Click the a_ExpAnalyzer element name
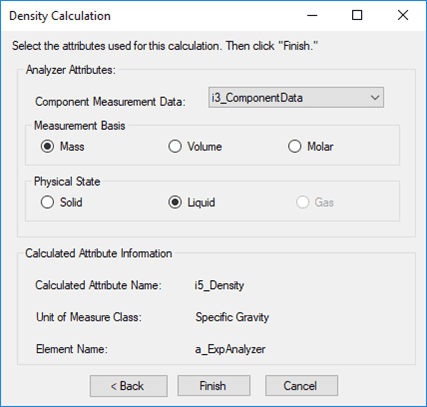Screen dimensions: 427x407 coord(230,349)
